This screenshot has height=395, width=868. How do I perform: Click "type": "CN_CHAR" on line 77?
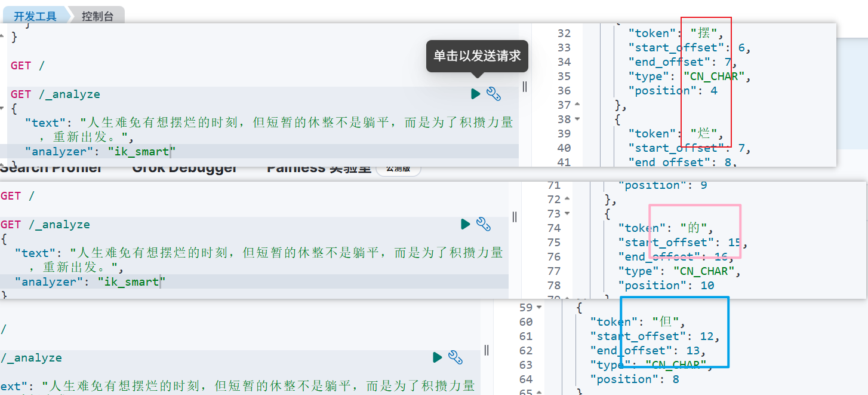679,271
